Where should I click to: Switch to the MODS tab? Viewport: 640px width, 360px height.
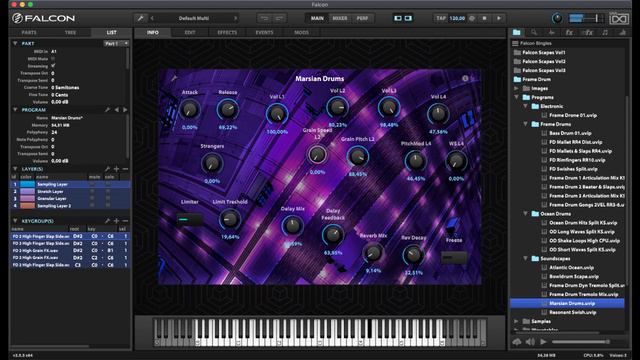[301, 32]
